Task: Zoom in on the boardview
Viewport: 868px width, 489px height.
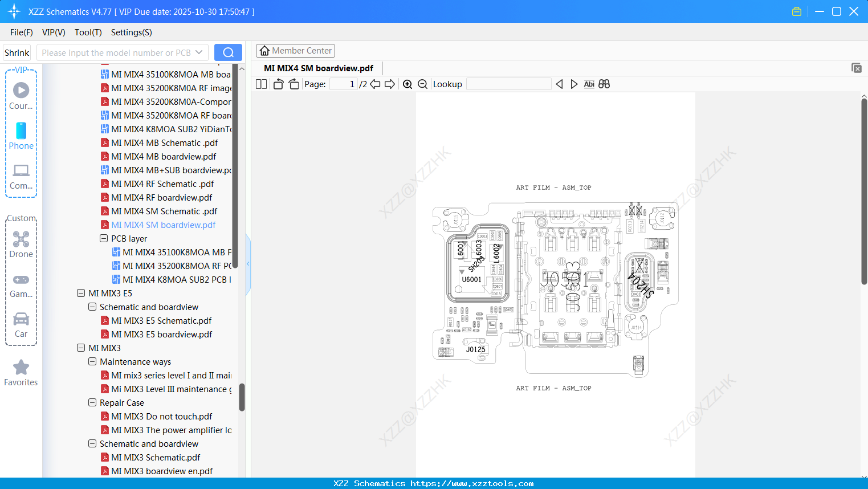Action: tap(407, 84)
